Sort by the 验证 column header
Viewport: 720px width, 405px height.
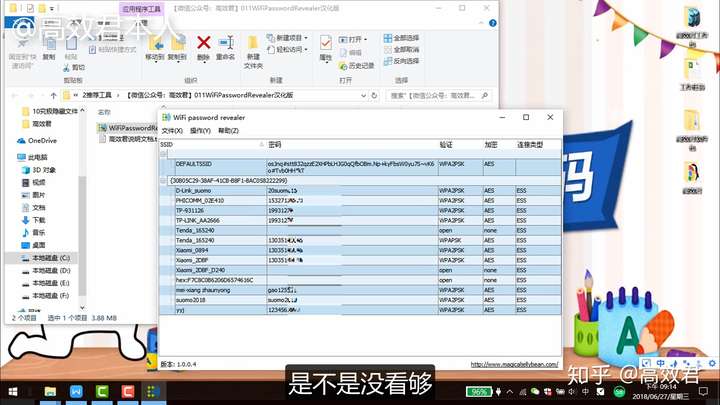461,145
